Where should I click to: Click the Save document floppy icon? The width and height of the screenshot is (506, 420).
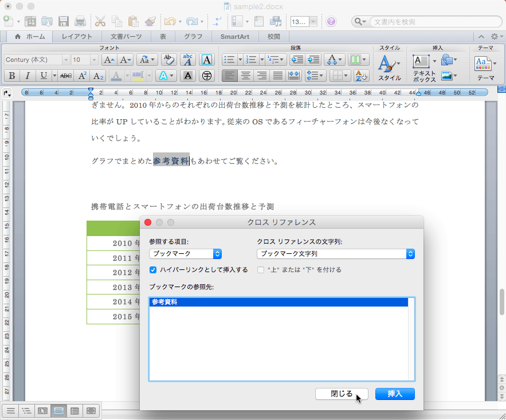(x=63, y=21)
